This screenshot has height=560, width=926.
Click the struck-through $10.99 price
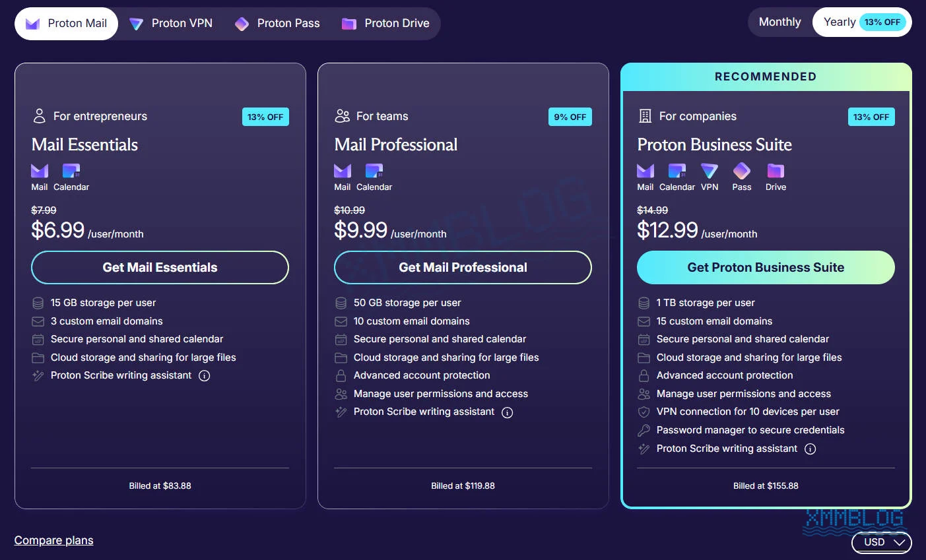(x=349, y=210)
